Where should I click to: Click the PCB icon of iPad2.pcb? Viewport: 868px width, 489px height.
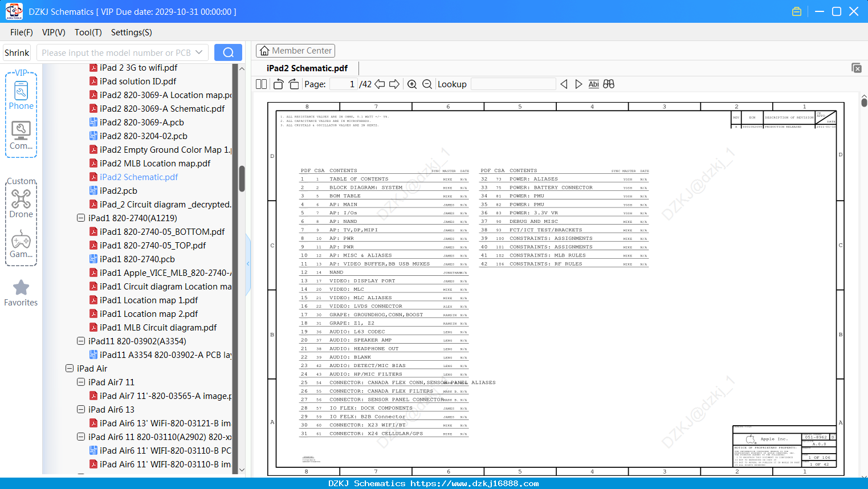coord(93,191)
